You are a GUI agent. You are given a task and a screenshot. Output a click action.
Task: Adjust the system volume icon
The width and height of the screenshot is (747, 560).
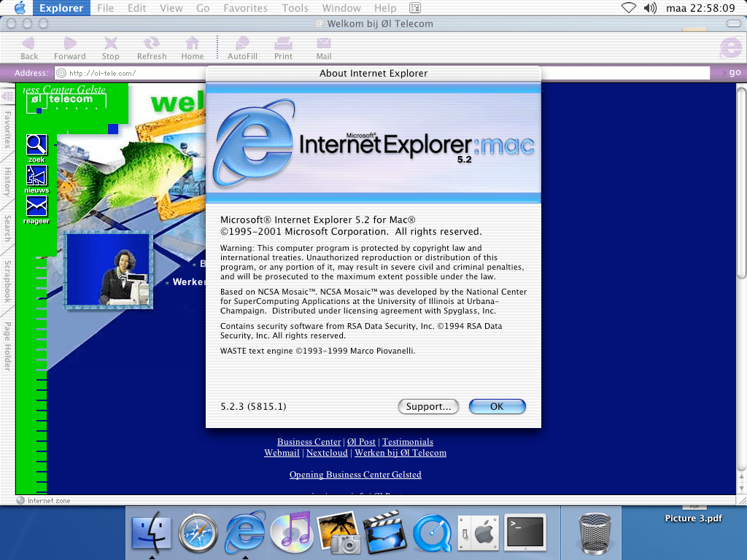650,8
